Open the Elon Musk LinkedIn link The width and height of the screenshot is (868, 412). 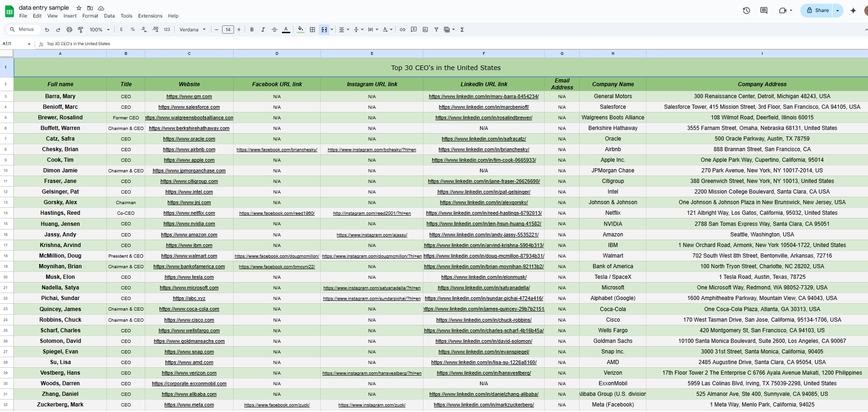point(484,277)
